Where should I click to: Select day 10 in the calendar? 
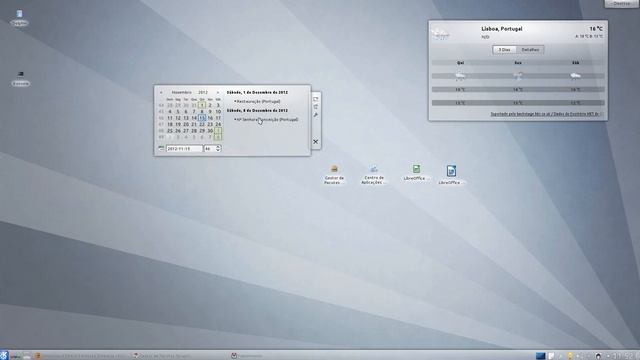point(218,111)
